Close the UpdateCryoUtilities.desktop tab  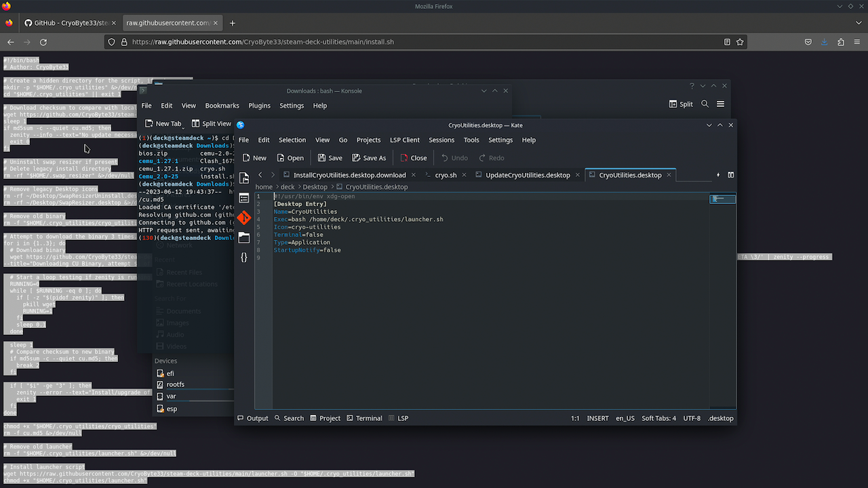coord(578,175)
